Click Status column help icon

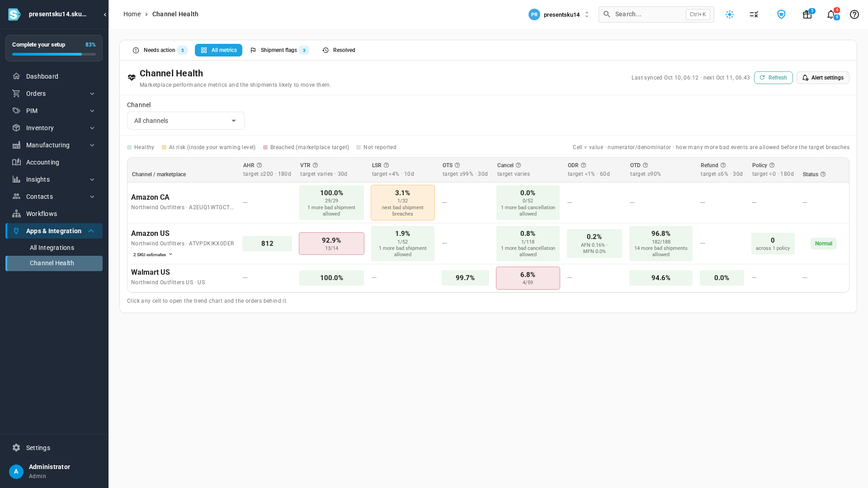823,174
